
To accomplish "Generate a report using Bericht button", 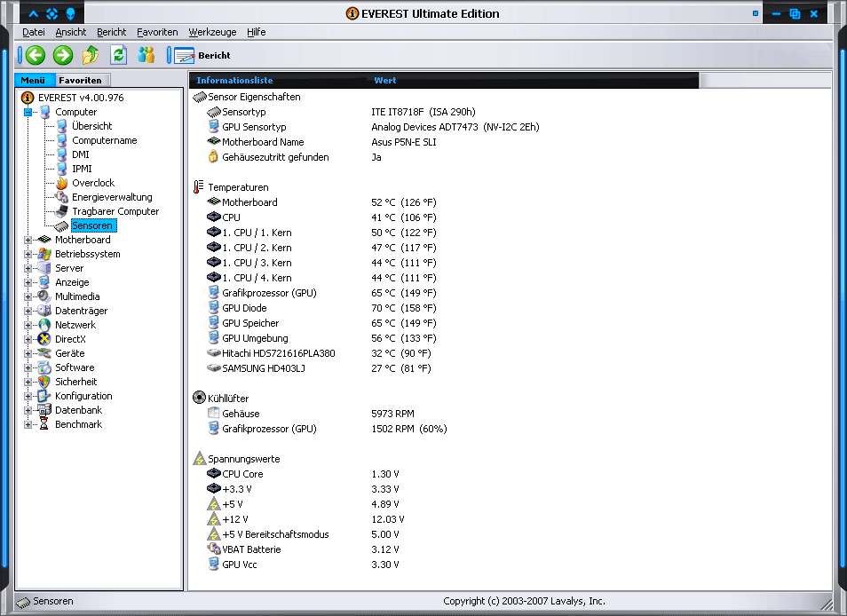I will 202,55.
